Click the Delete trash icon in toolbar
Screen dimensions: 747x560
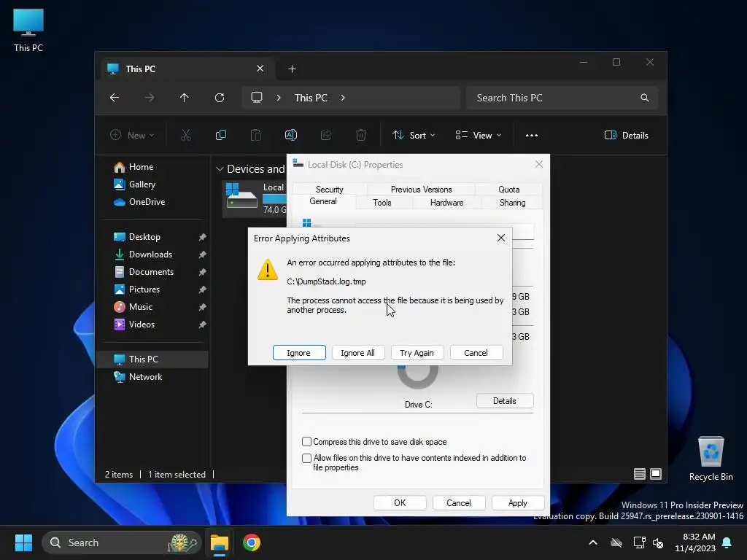click(361, 135)
